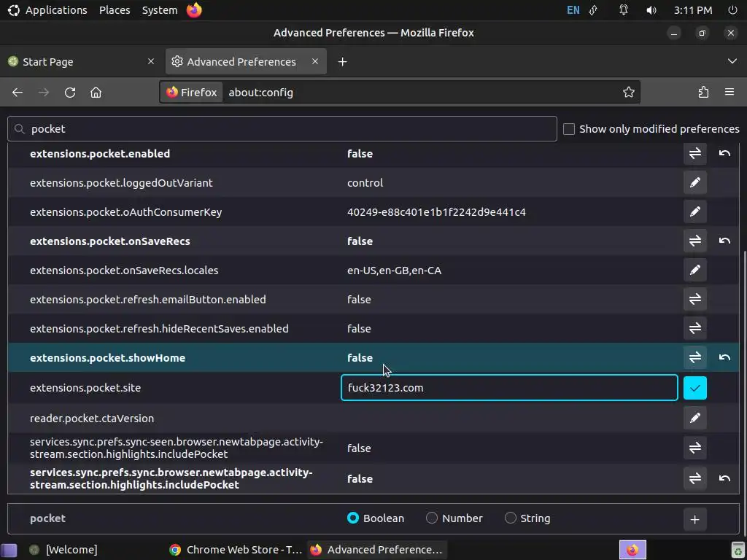Toggle bold services.sync.prefs.sync includePocket value
Screen dimensions: 747x560
click(x=694, y=478)
